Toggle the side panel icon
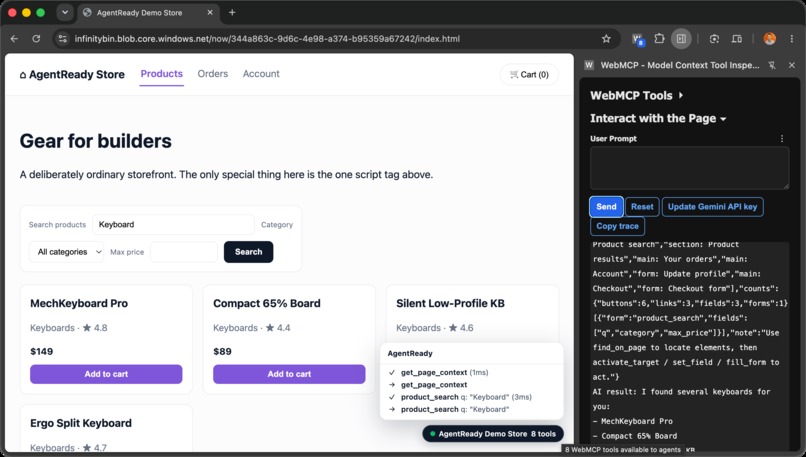This screenshot has width=806, height=457. [x=681, y=39]
